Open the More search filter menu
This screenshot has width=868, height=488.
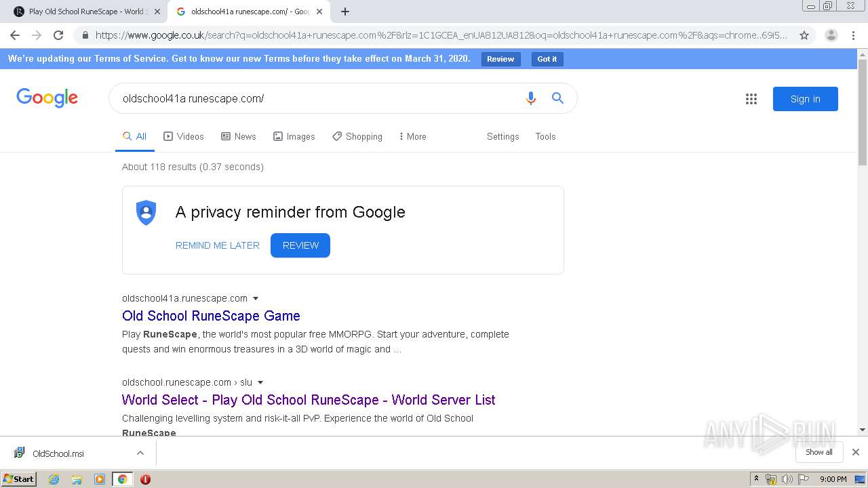(412, 136)
